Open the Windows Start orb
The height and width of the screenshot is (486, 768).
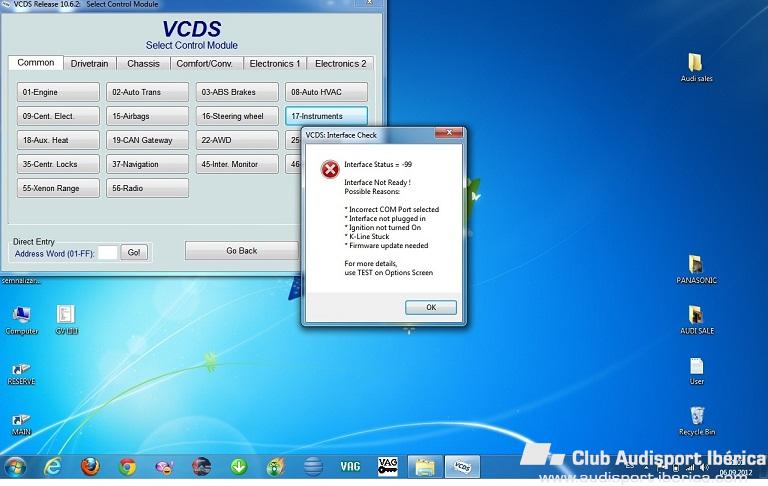pos(15,466)
